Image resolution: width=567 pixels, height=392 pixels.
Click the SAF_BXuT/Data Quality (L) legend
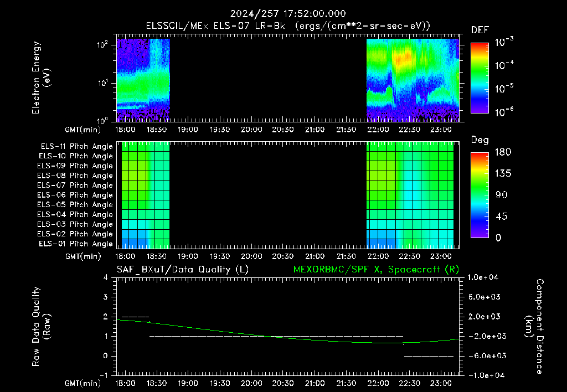coord(183,270)
